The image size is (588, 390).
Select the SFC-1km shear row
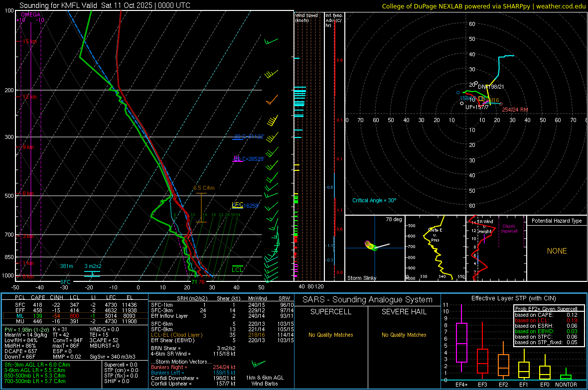tap(222, 305)
